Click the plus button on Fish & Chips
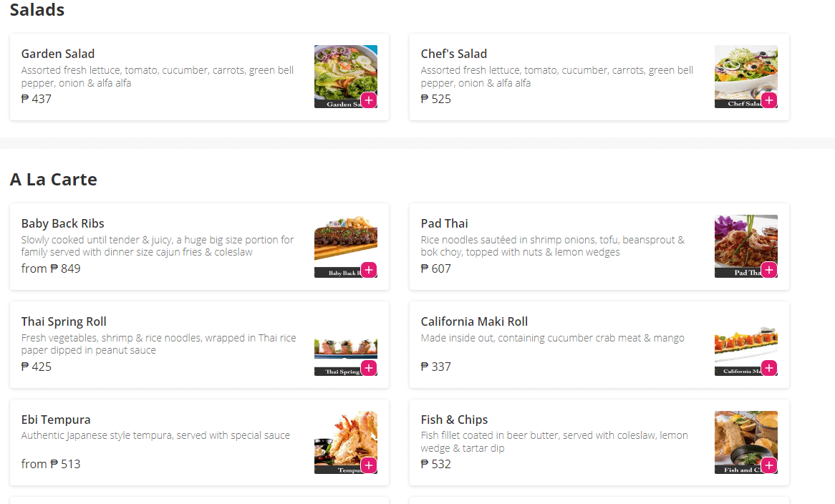The width and height of the screenshot is (835, 504). coord(768,465)
